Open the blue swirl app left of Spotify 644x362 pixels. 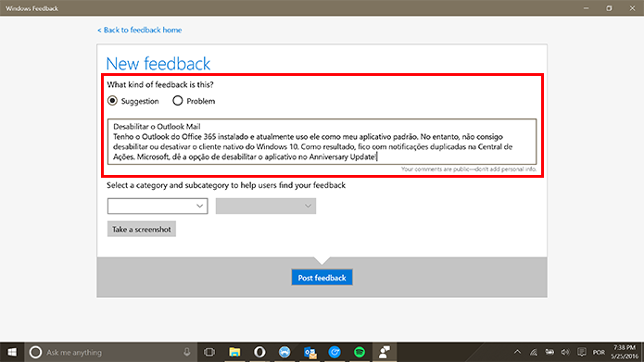pos(335,352)
